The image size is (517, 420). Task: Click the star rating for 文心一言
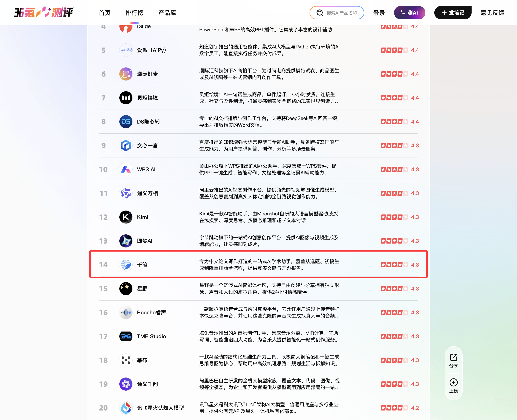tap(394, 145)
